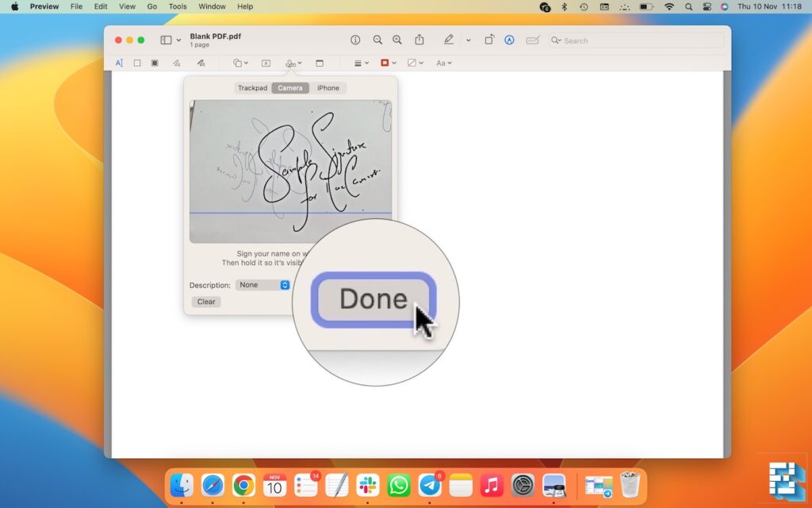Switch to the Trackpad signature tab
This screenshot has width=812, height=508.
coord(252,87)
